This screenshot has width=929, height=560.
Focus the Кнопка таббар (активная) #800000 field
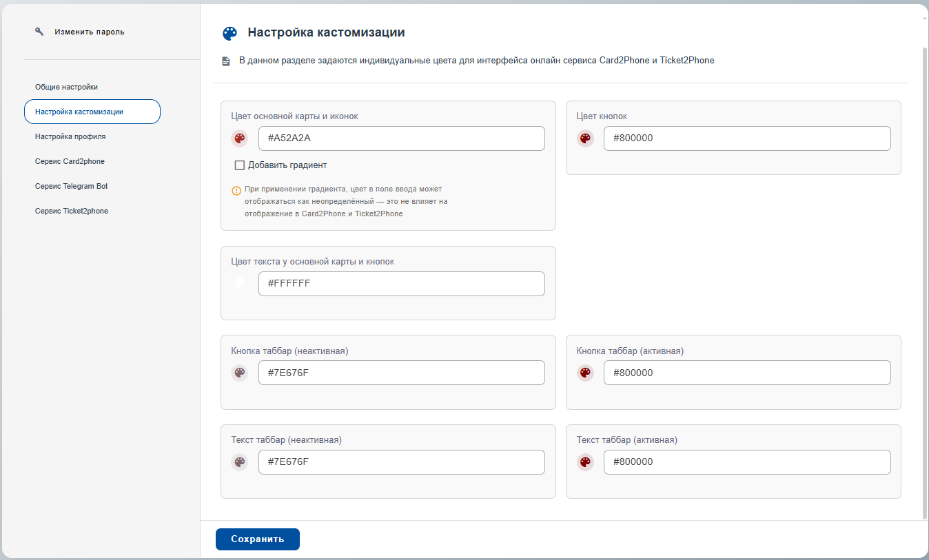tap(747, 373)
